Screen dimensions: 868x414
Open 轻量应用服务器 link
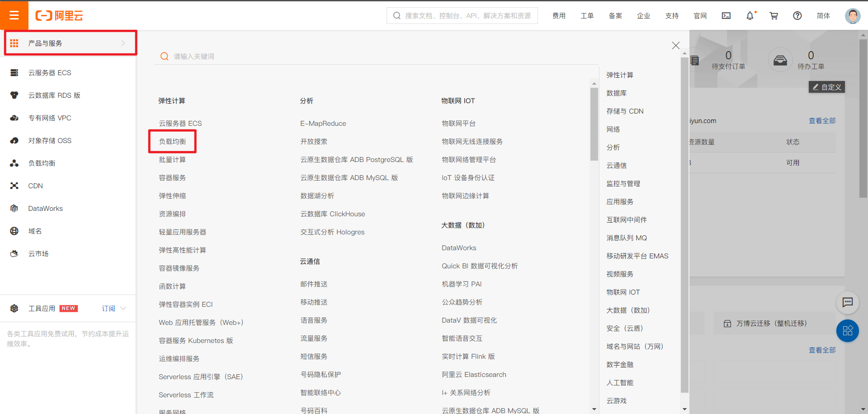click(x=182, y=232)
